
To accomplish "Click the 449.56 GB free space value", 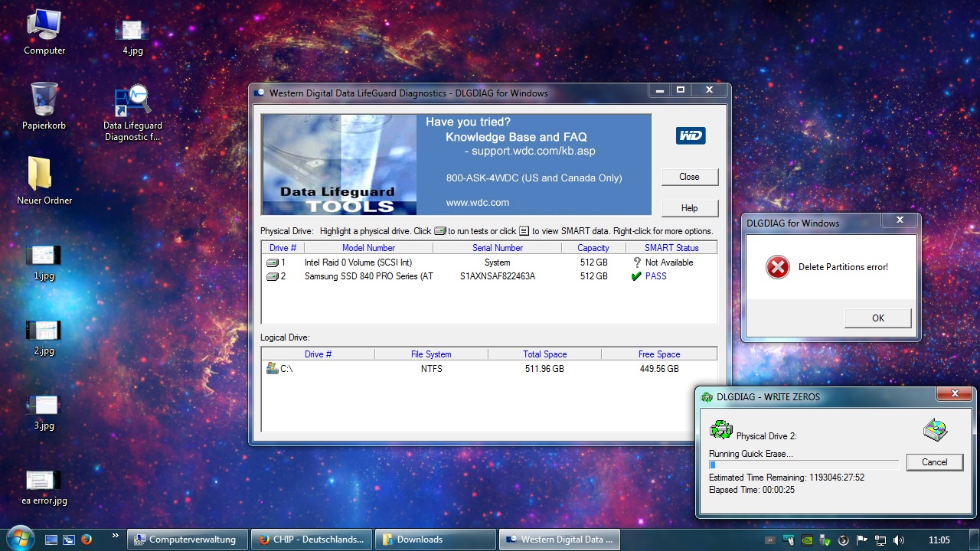I will (659, 369).
